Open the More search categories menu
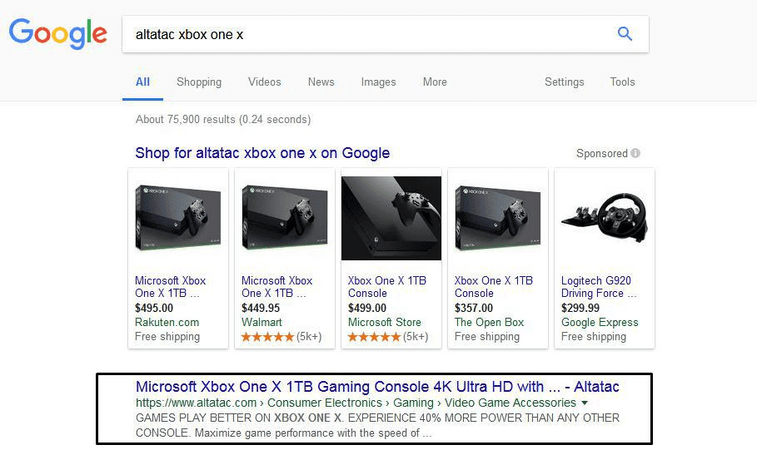 (434, 82)
